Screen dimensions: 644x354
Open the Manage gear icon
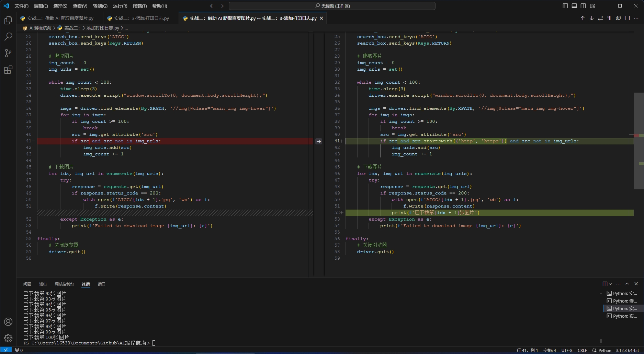tap(8, 338)
